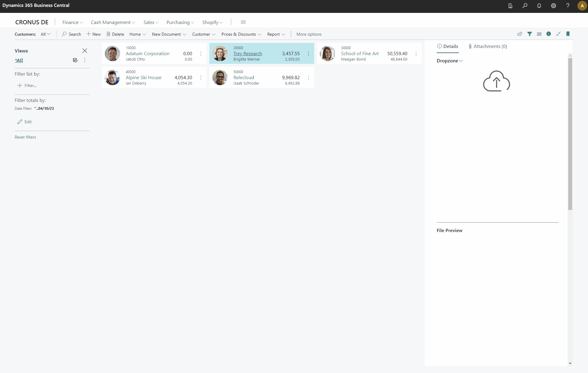Screen dimensions: 588x373
Task: Collapse the view using the arrows icon
Action: (x=558, y=34)
